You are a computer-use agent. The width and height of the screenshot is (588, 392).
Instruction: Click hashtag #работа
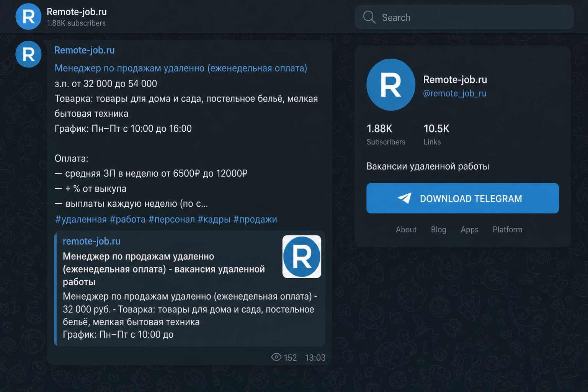click(x=127, y=219)
